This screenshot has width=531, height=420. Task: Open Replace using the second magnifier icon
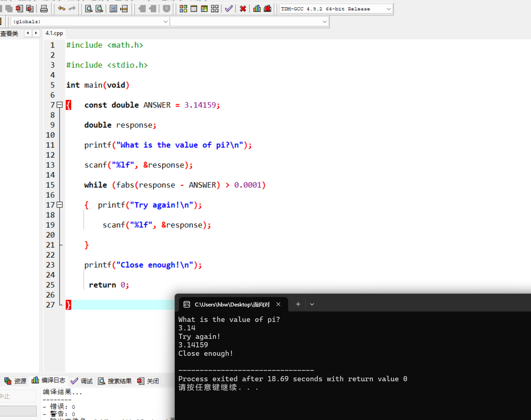point(99,8)
